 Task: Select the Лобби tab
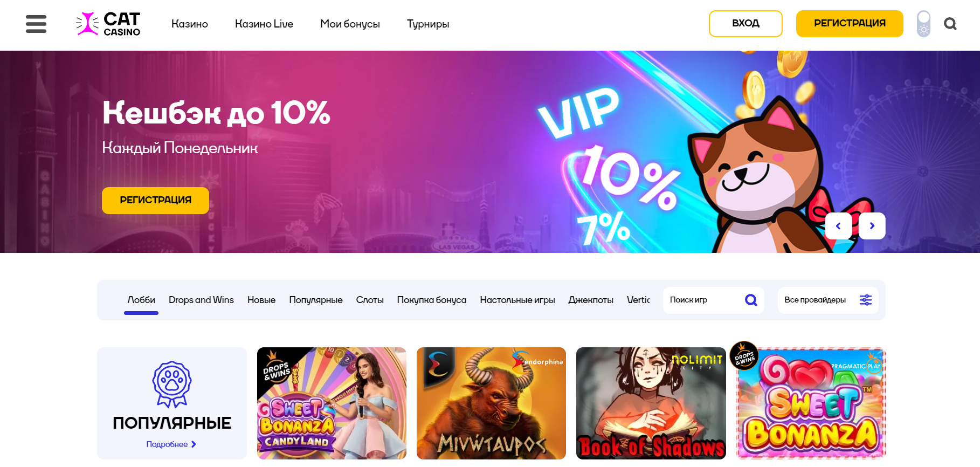(x=141, y=300)
